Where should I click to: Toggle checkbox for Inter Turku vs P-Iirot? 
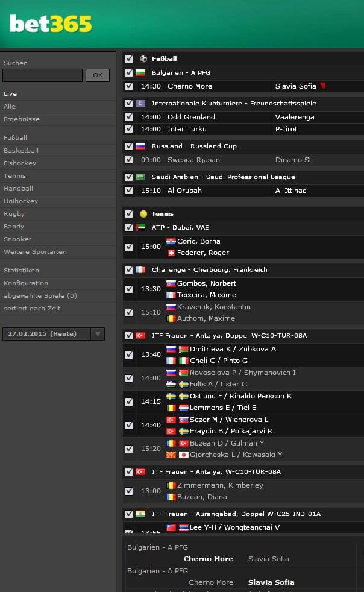pyautogui.click(x=129, y=129)
